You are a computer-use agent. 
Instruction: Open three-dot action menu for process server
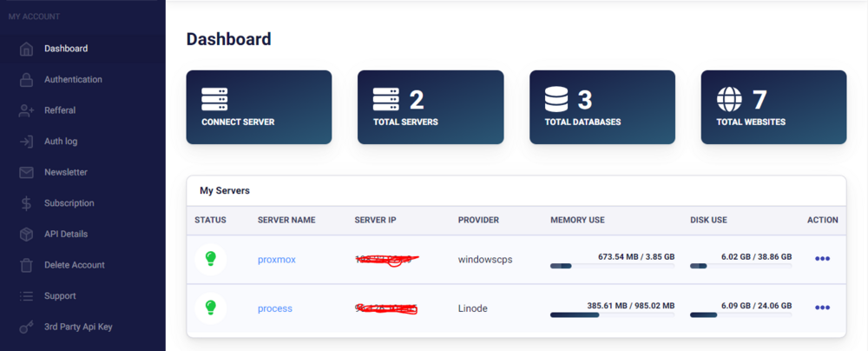tap(822, 308)
